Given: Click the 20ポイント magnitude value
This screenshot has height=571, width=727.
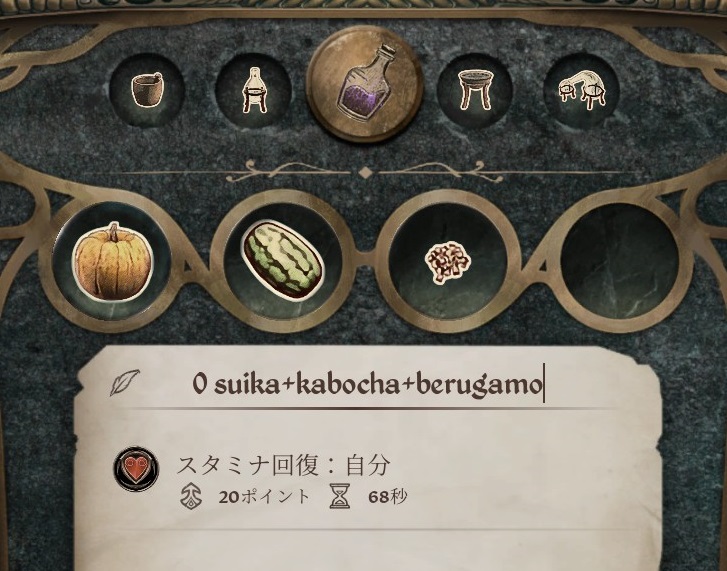Looking at the screenshot, I should (x=264, y=497).
